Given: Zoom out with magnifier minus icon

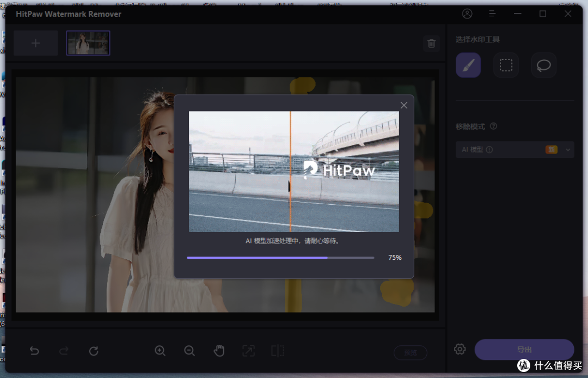Looking at the screenshot, I should point(190,351).
